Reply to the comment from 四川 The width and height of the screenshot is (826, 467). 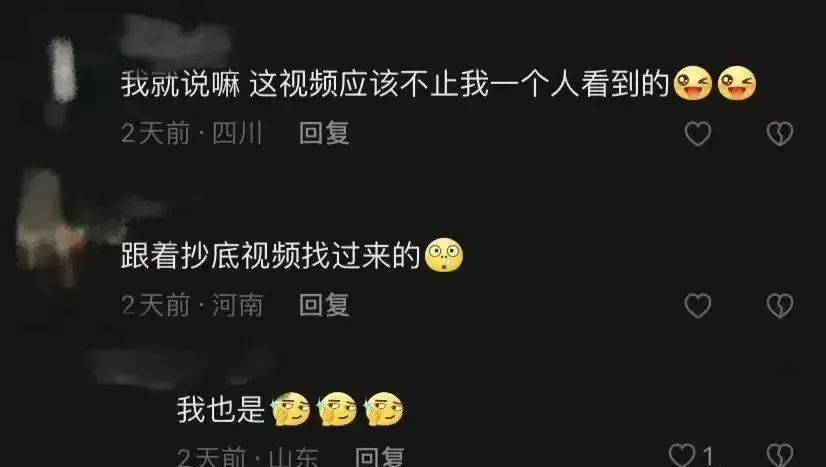[324, 133]
